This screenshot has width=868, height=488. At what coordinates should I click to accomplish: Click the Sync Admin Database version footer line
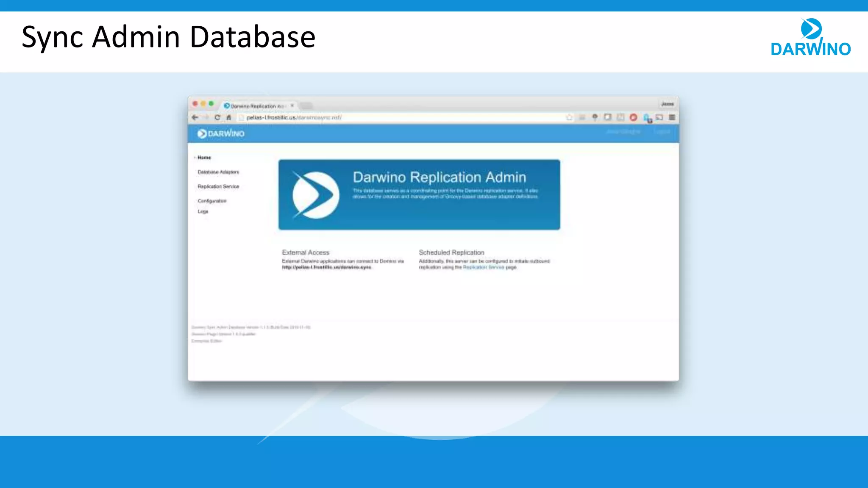[251, 327]
